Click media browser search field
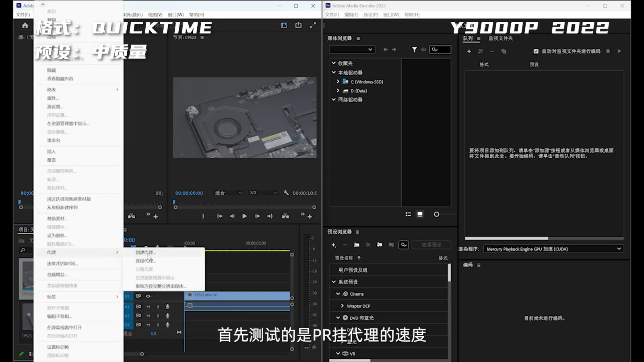 (440, 49)
